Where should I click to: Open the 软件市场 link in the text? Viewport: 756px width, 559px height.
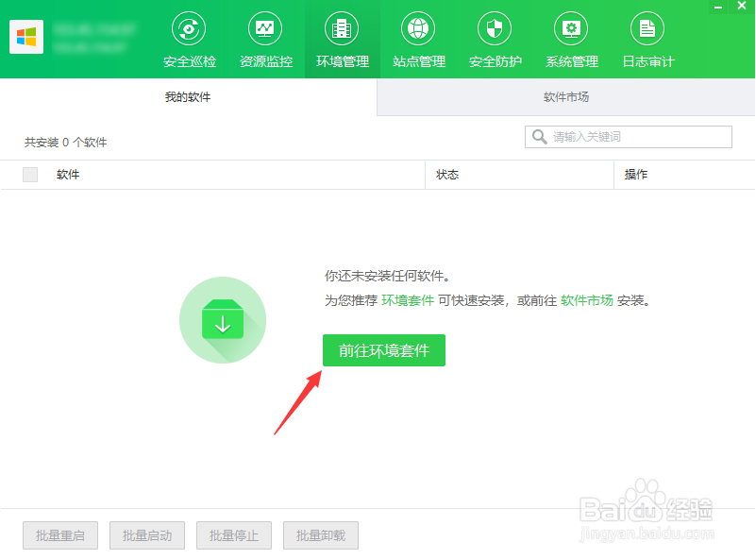[x=588, y=305]
